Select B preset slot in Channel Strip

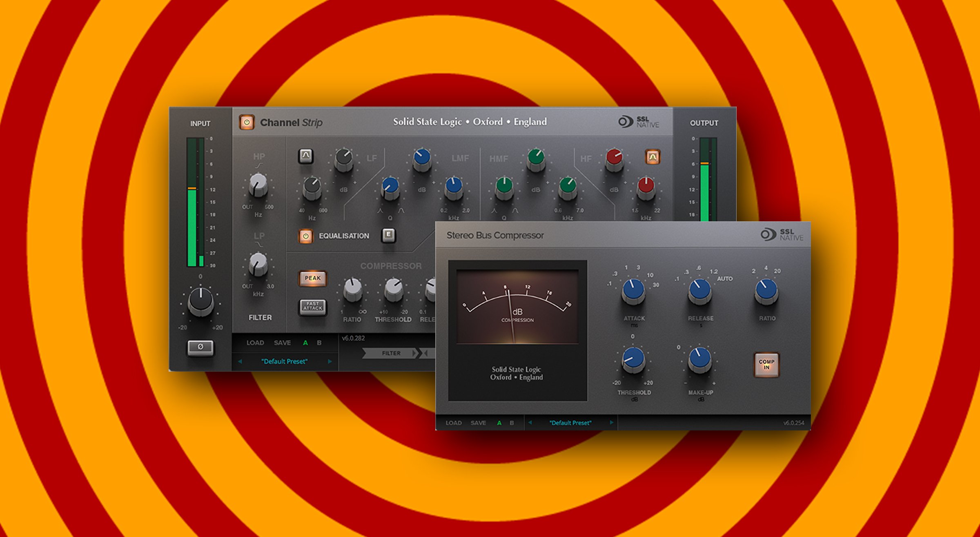(319, 343)
